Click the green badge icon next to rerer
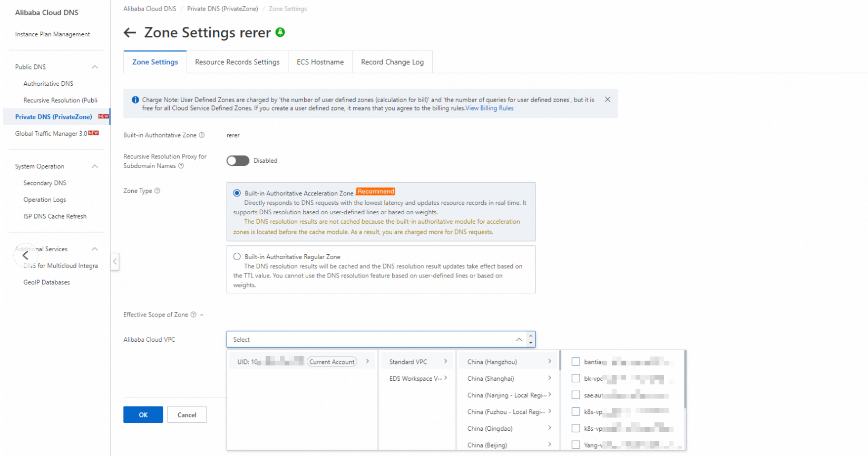This screenshot has width=868, height=456. [280, 32]
